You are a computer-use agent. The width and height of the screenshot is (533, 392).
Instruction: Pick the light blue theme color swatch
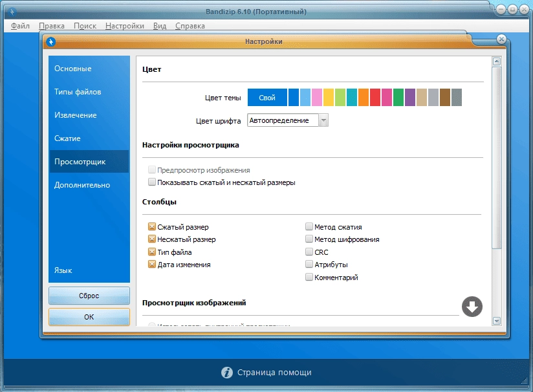(x=305, y=98)
